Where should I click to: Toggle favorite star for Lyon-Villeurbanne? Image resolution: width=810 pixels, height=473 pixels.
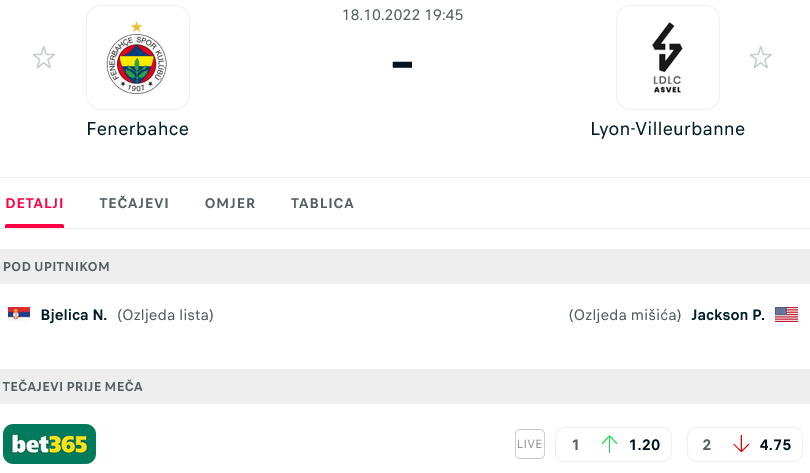760,57
